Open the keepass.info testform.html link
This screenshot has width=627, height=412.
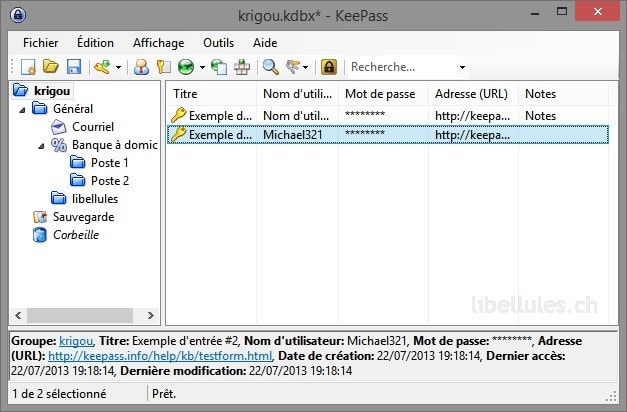click(x=160, y=356)
